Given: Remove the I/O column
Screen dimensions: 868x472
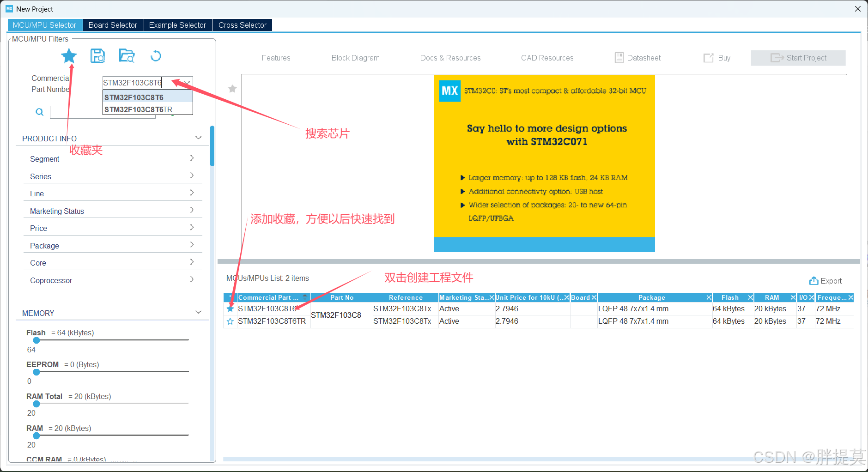Looking at the screenshot, I should pyautogui.click(x=811, y=297).
